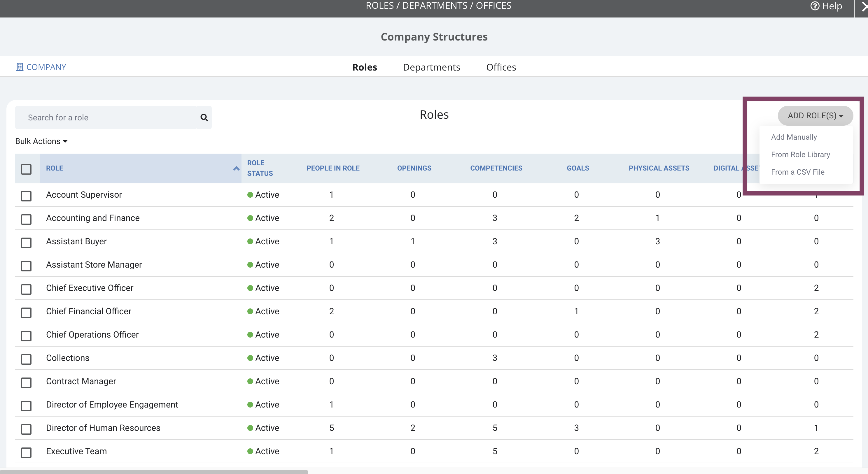The image size is (868, 474).
Task: Click the Company building icon
Action: click(x=20, y=67)
